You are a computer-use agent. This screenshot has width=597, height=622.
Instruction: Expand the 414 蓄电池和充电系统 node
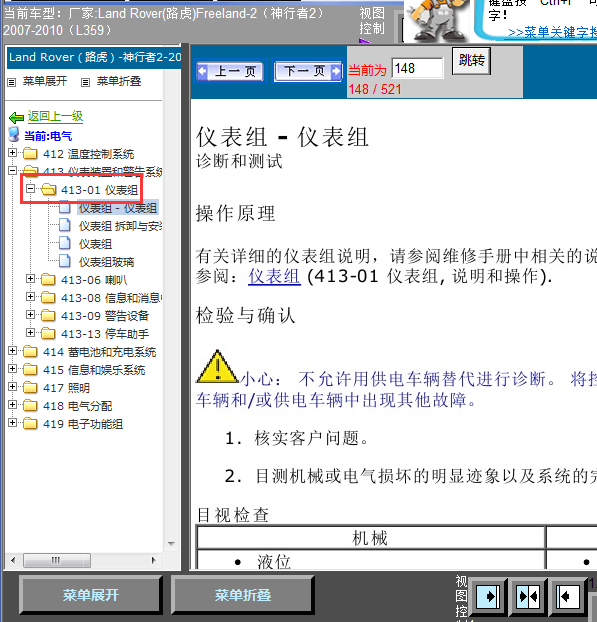click(12, 351)
